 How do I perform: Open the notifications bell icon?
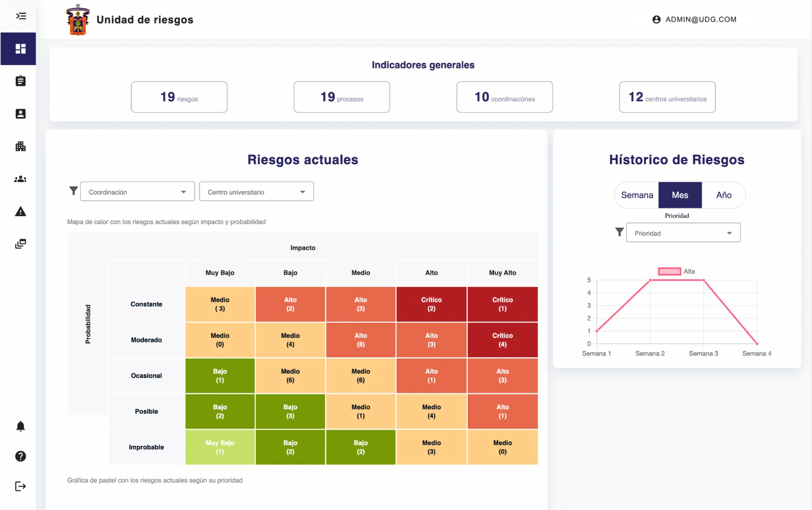tap(20, 426)
